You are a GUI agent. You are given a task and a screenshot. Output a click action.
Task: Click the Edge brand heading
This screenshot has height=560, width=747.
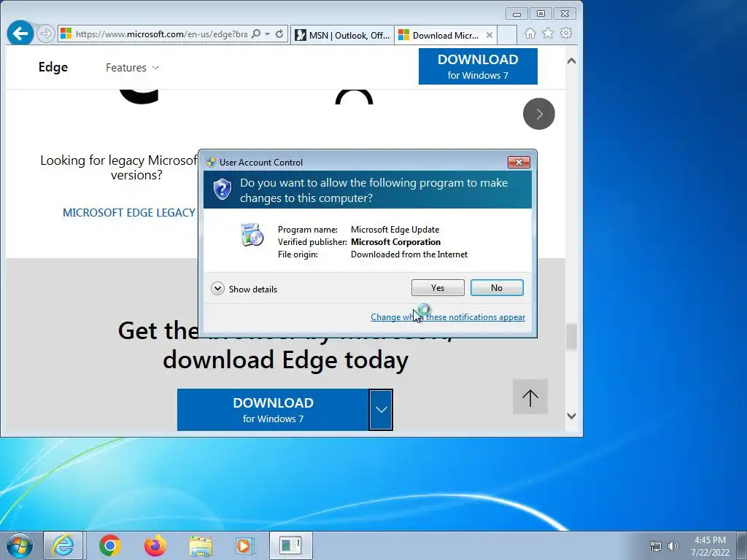(53, 67)
